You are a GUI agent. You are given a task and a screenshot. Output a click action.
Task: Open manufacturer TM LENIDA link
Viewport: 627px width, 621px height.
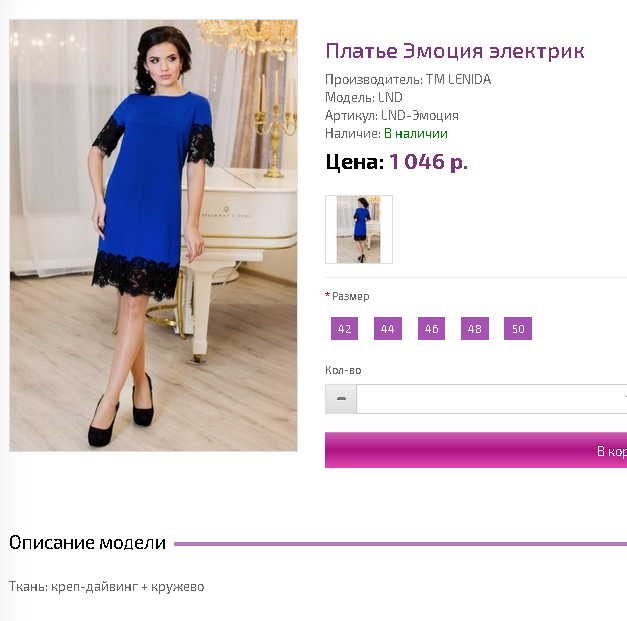(458, 80)
